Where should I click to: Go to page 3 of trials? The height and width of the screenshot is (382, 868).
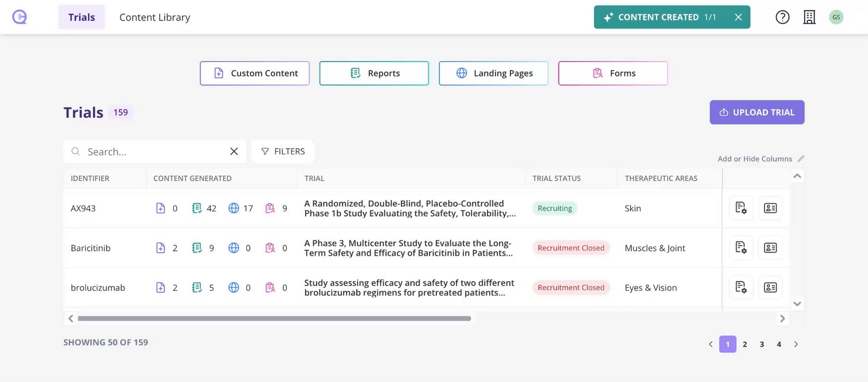761,344
